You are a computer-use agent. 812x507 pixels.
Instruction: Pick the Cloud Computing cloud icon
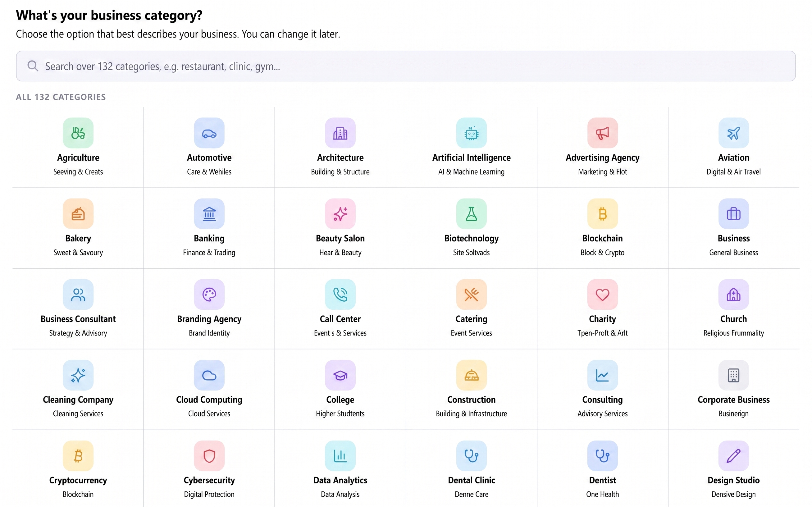[x=209, y=375]
